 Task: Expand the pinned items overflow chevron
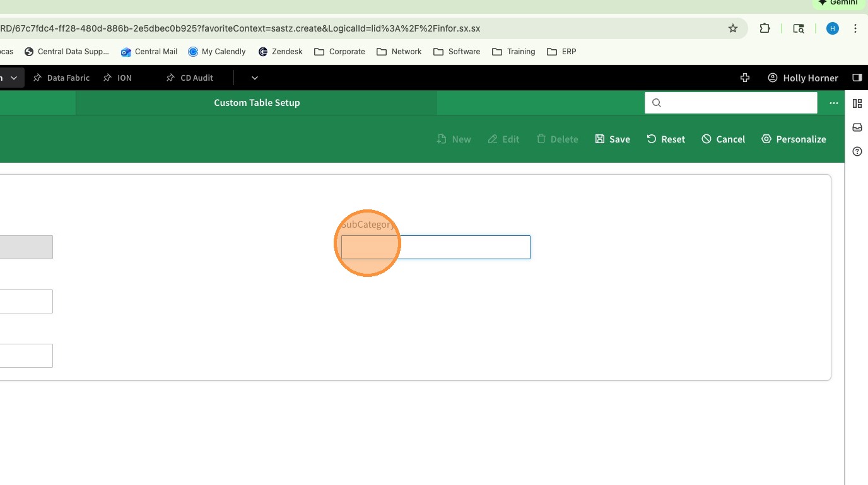255,78
